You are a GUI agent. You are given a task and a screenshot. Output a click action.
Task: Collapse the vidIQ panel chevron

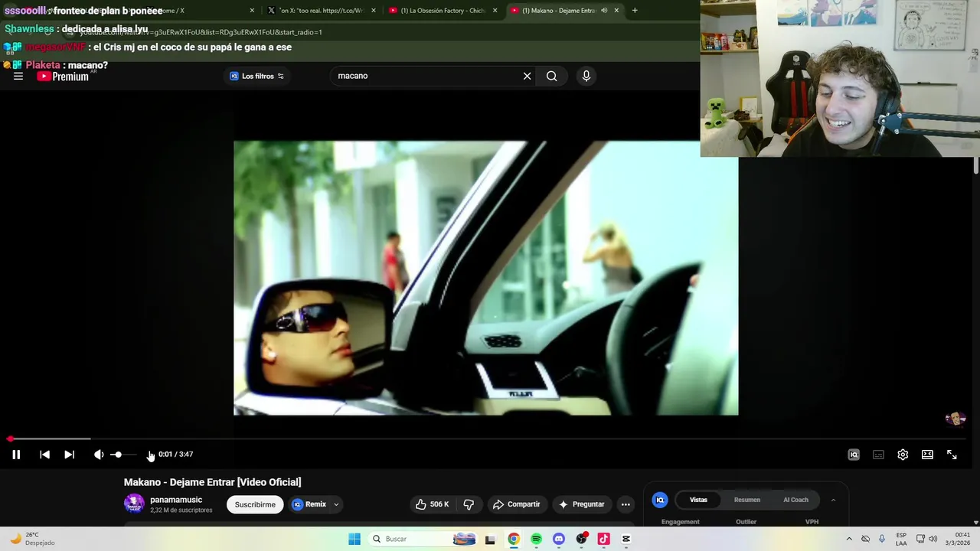[x=833, y=500]
